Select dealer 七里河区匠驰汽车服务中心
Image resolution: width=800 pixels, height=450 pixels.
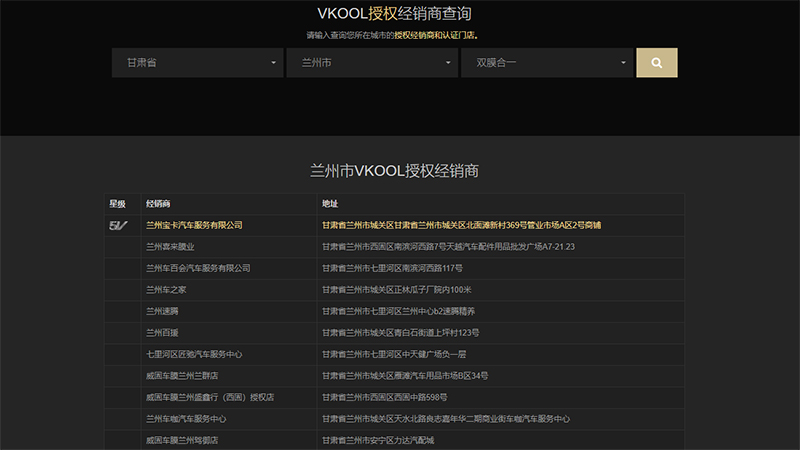tap(194, 354)
